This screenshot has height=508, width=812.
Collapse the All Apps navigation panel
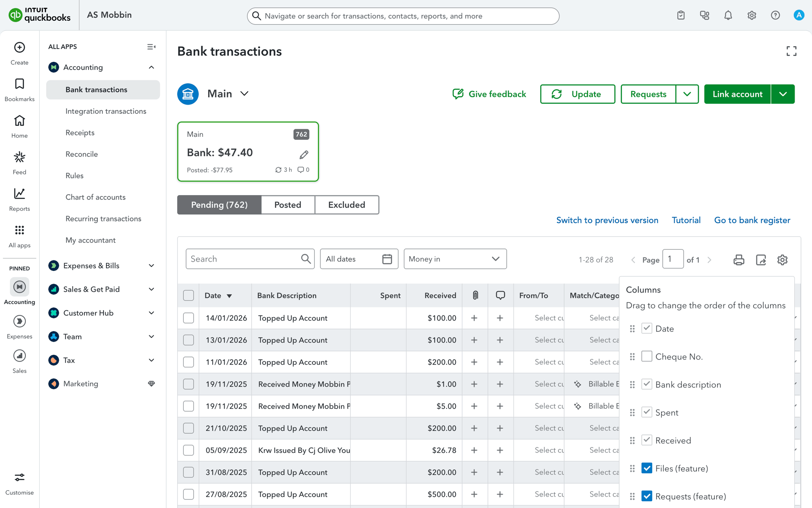tap(151, 47)
